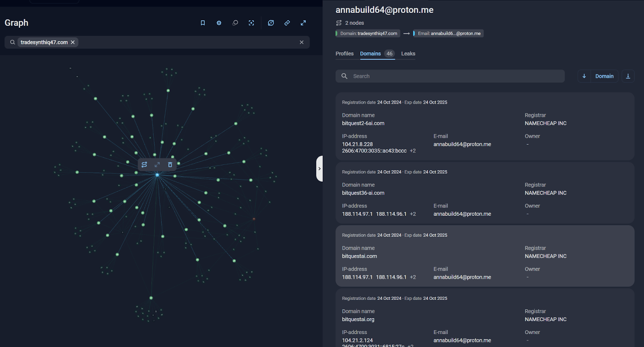Select the lasso selection tool icon

[x=235, y=23]
